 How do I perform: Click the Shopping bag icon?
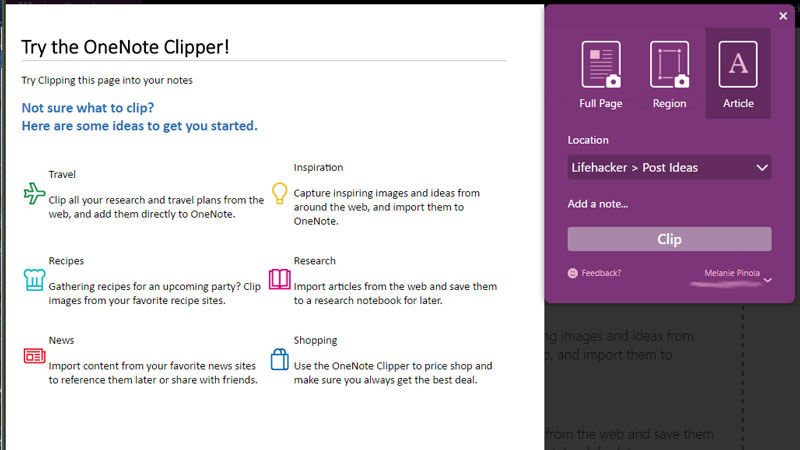(x=280, y=358)
